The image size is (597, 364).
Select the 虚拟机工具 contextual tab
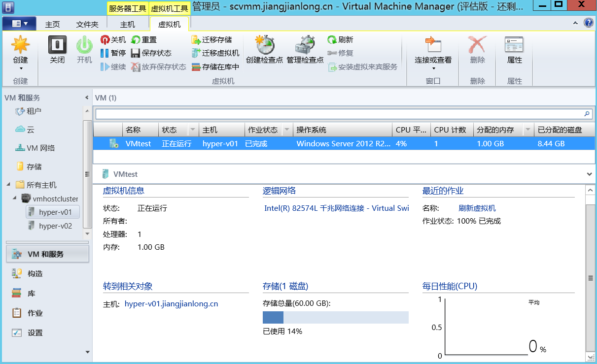169,8
